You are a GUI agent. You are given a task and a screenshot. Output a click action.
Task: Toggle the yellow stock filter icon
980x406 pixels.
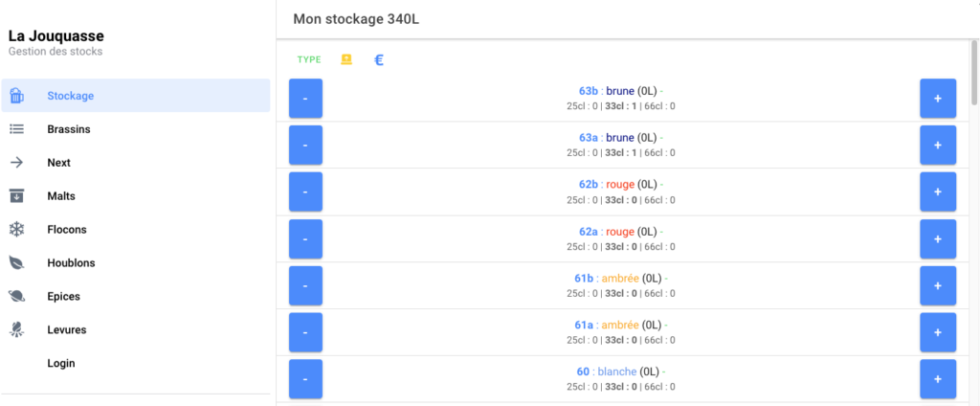click(346, 59)
